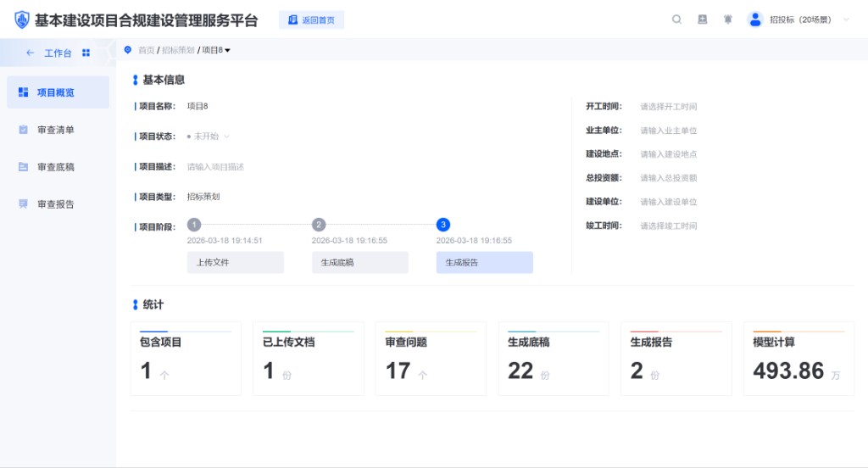Click the 统计 section heading
Image resolution: width=868 pixels, height=468 pixels.
[x=153, y=304]
